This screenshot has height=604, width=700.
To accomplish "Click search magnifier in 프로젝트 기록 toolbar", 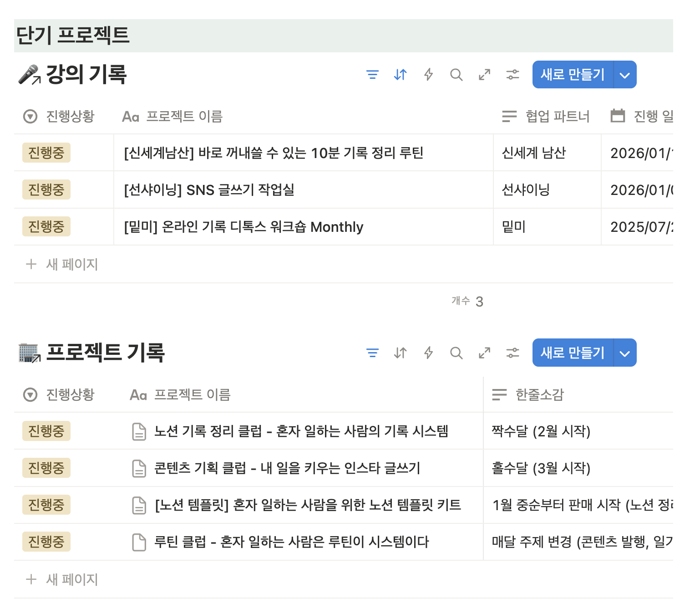I will point(456,353).
